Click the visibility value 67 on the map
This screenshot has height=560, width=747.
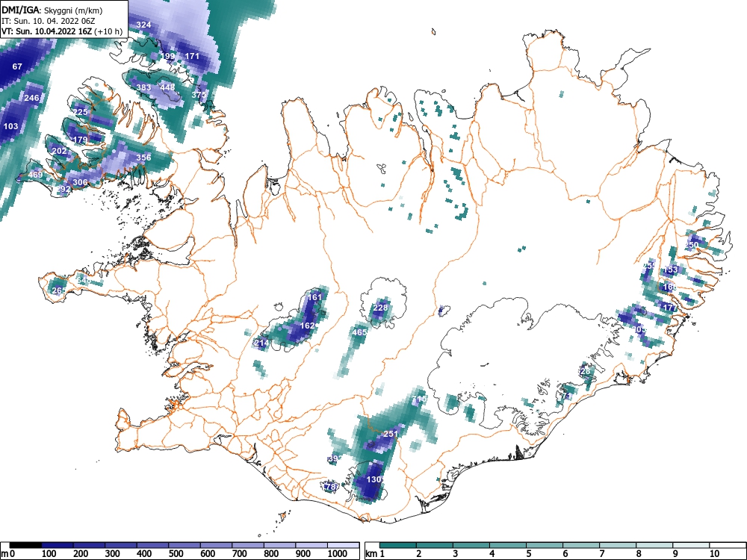point(17,66)
